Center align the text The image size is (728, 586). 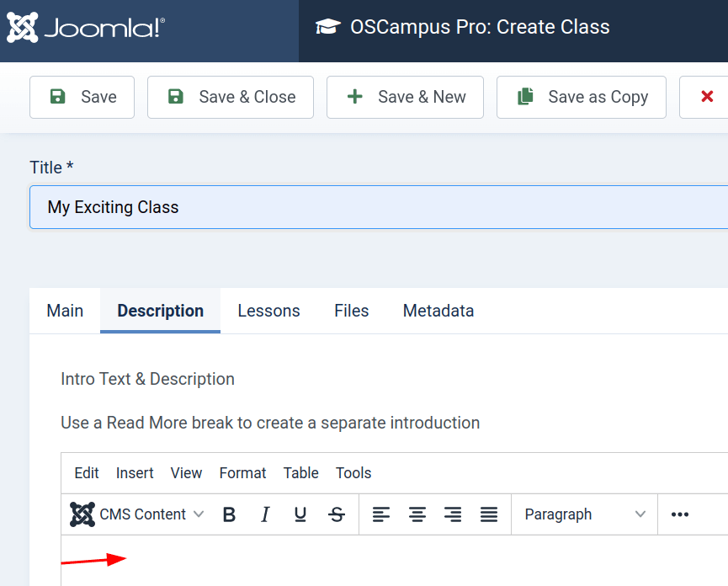417,514
